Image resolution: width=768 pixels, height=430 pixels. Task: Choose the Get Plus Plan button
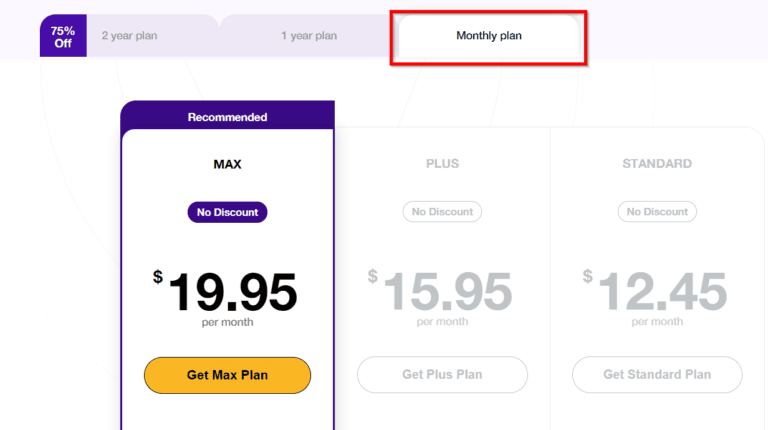[442, 375]
